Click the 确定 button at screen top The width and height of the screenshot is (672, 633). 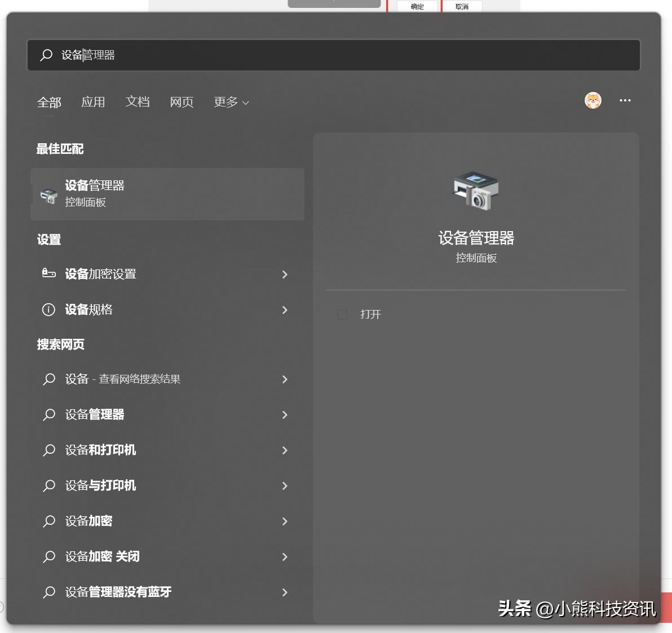(x=417, y=6)
